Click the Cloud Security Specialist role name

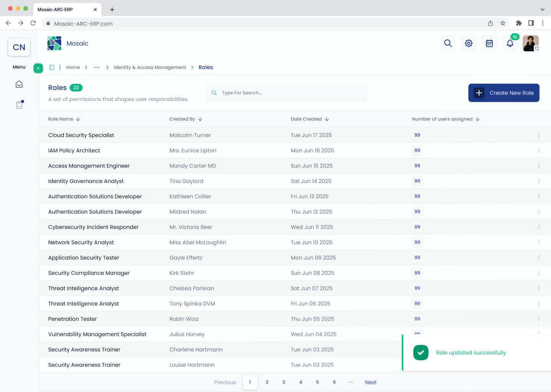coord(81,135)
